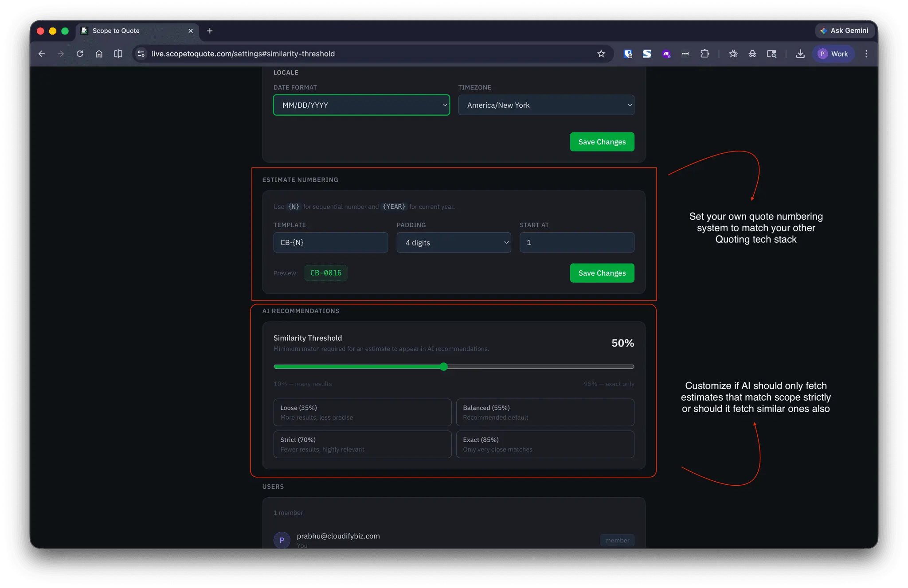Open the browser downloads tray
The height and width of the screenshot is (588, 908).
[x=800, y=54]
